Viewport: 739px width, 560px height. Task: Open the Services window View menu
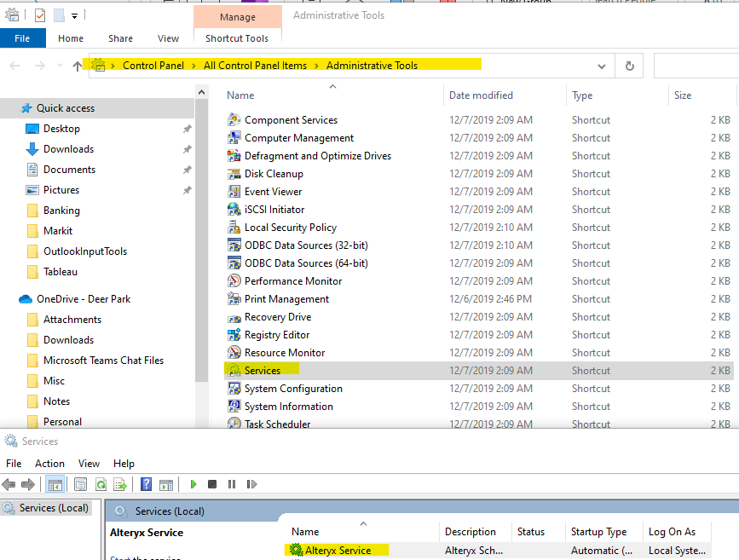tap(89, 464)
